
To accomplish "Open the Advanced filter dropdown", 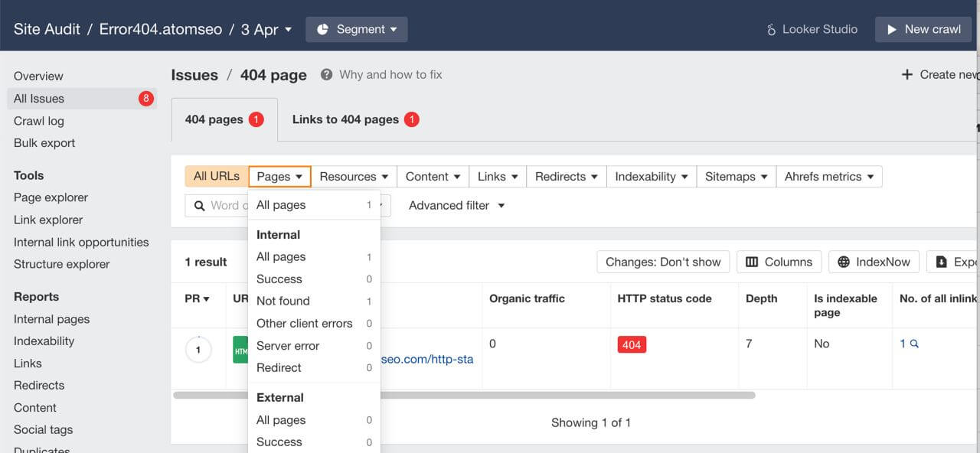I will 457,205.
